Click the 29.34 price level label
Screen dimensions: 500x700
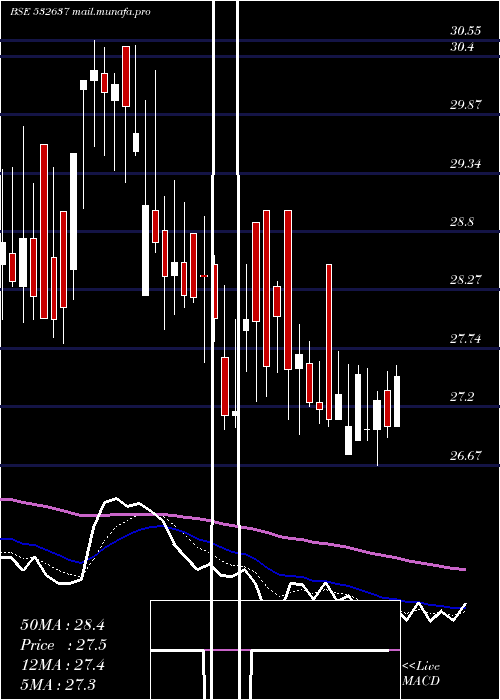pyautogui.click(x=466, y=164)
